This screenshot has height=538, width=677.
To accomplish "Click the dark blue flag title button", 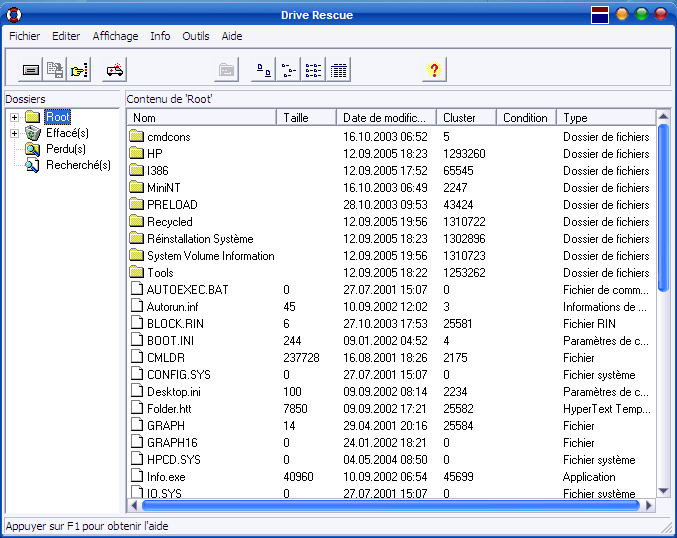I will point(600,15).
